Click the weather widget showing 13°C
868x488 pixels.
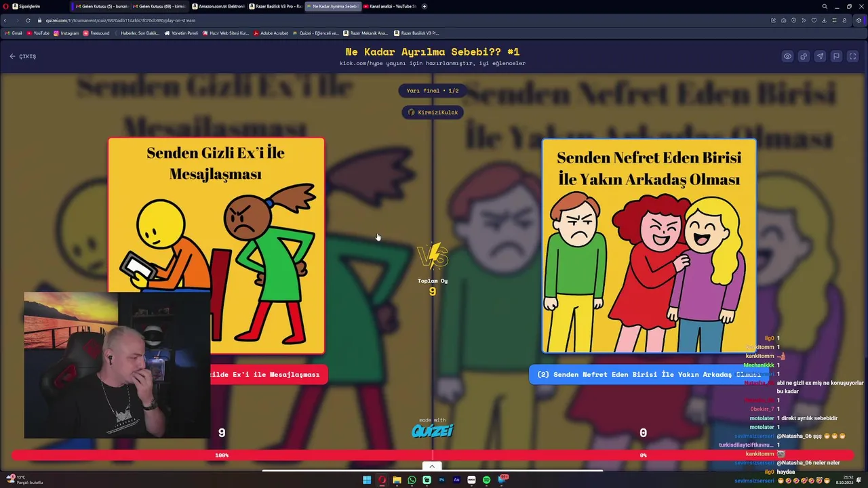point(24,480)
